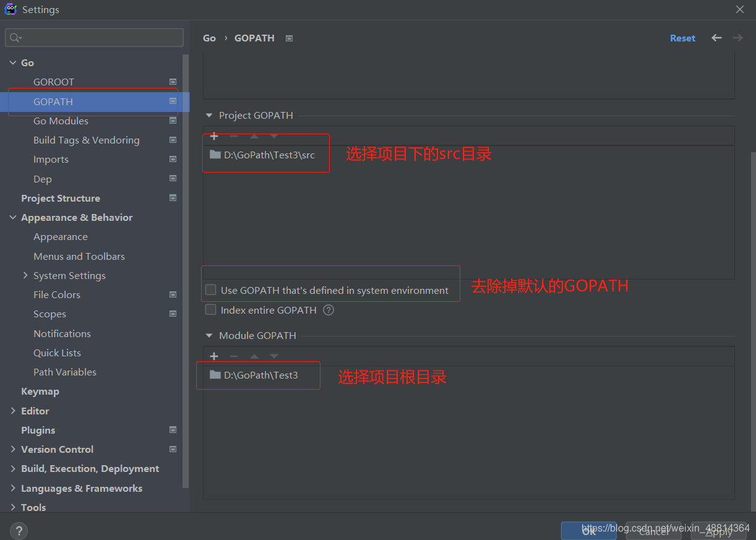The width and height of the screenshot is (756, 540).
Task: Remove selected Module GOPATH entry
Action: point(234,356)
